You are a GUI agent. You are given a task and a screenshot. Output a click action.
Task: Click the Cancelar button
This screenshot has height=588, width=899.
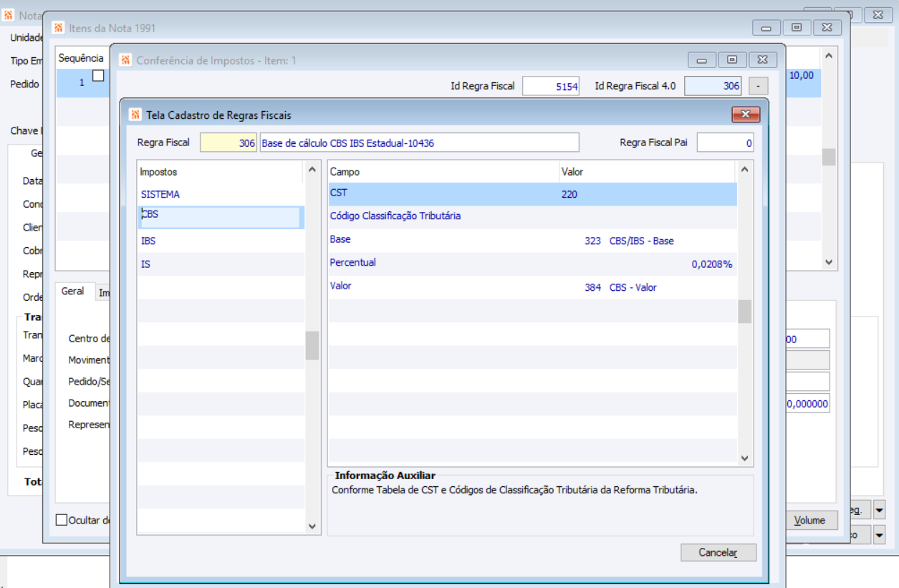718,552
